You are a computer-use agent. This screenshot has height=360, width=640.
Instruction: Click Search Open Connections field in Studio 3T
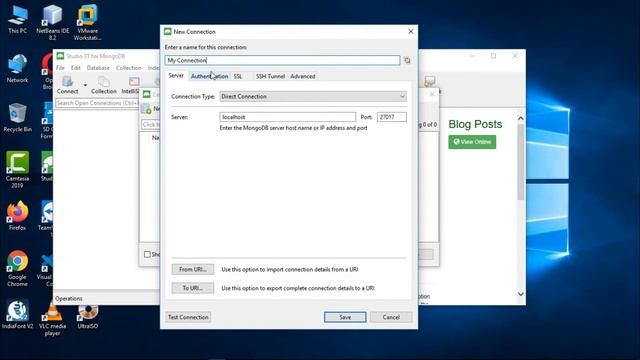click(x=97, y=103)
